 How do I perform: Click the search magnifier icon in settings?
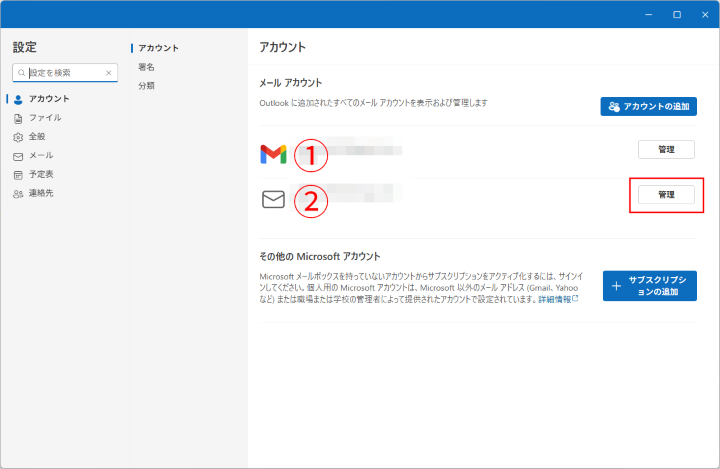tap(21, 73)
